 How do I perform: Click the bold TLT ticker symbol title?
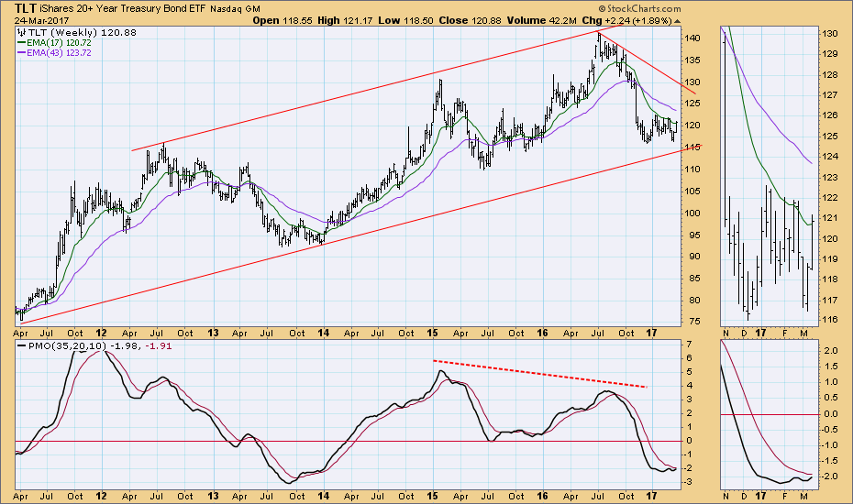pos(26,8)
